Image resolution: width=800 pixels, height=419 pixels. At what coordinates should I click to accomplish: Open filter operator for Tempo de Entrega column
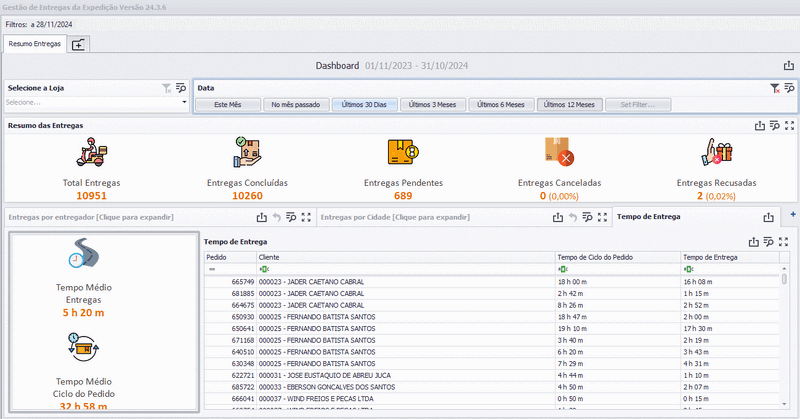pyautogui.click(x=688, y=269)
